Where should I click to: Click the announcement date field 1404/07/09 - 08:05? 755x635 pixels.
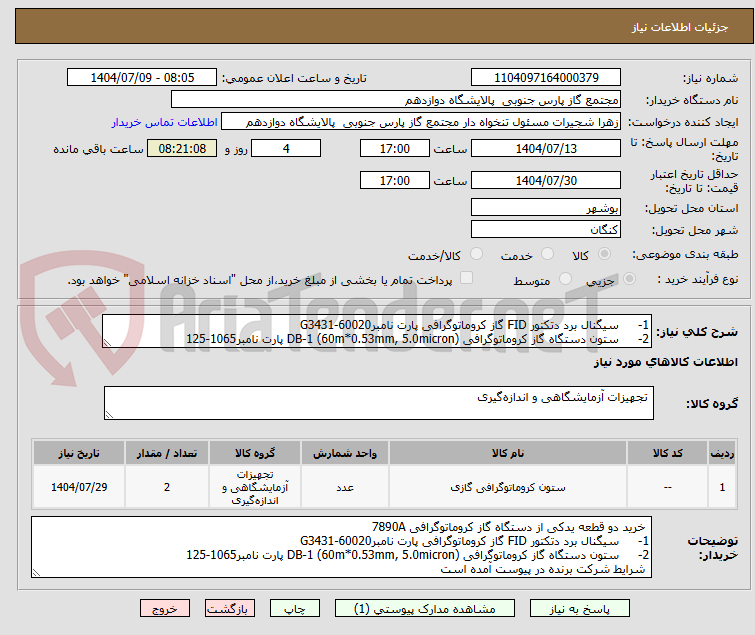click(142, 78)
